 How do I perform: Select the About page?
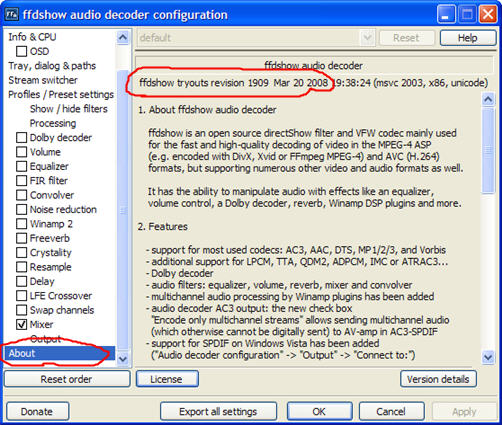coord(59,353)
